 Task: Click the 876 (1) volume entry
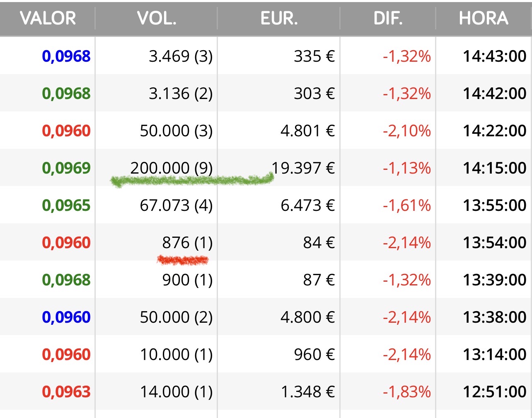pos(187,242)
